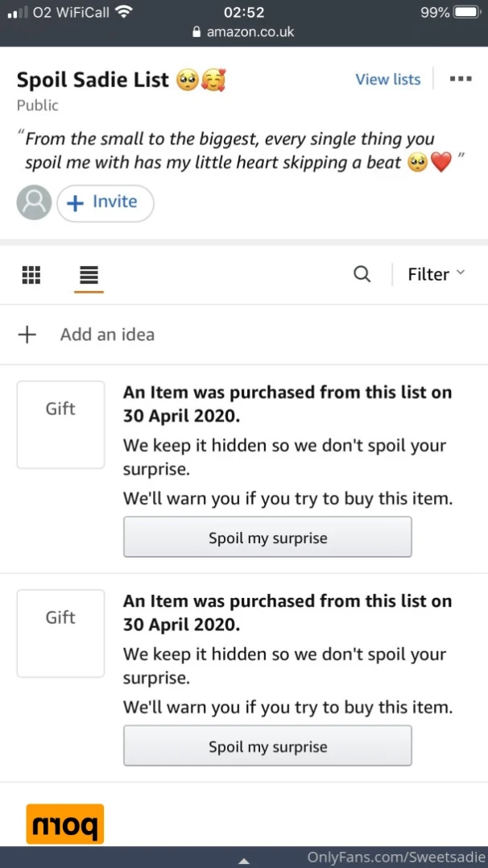488x868 pixels.
Task: Tap the plus icon beside Add an idea
Action: coord(27,334)
